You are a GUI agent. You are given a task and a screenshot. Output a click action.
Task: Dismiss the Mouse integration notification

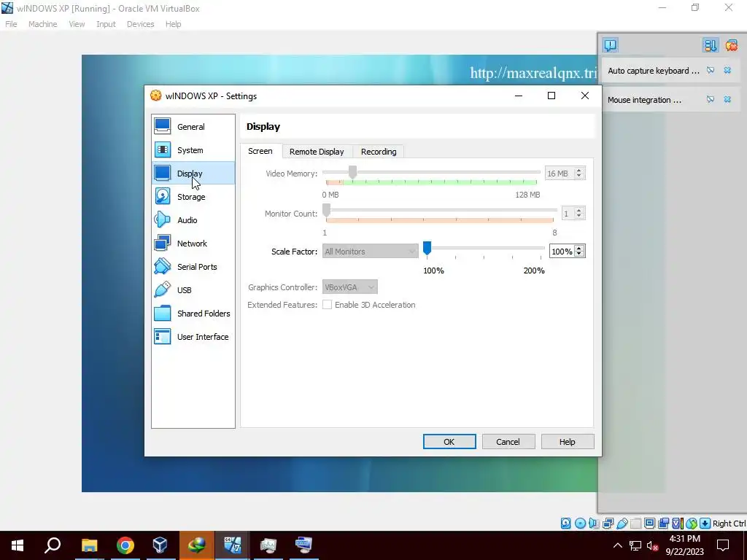click(727, 99)
